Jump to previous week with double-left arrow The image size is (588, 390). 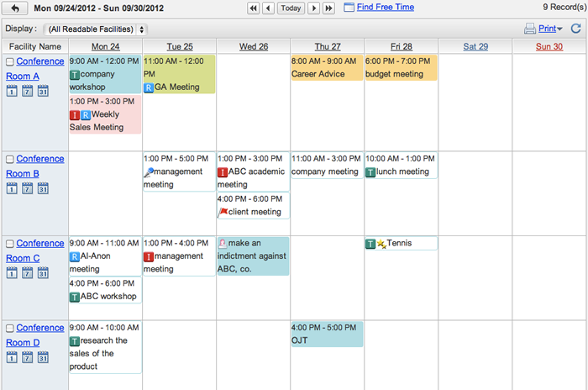pos(254,8)
